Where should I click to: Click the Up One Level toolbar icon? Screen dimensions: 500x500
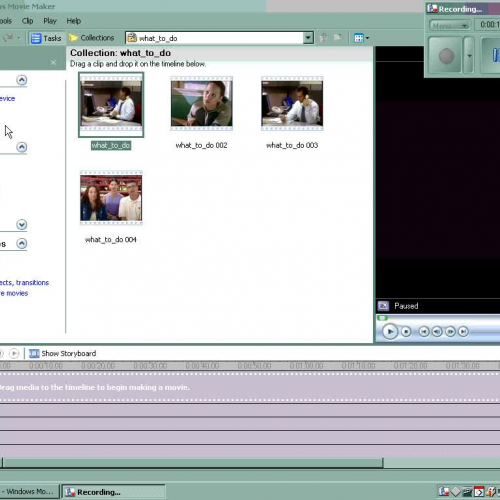click(x=323, y=38)
